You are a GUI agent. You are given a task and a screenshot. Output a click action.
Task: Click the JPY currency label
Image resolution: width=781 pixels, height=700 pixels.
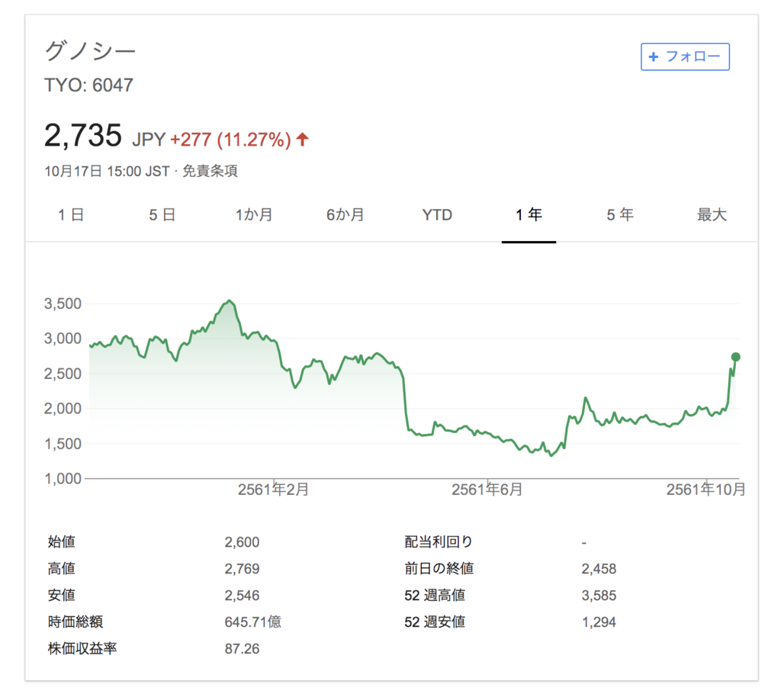point(149,140)
